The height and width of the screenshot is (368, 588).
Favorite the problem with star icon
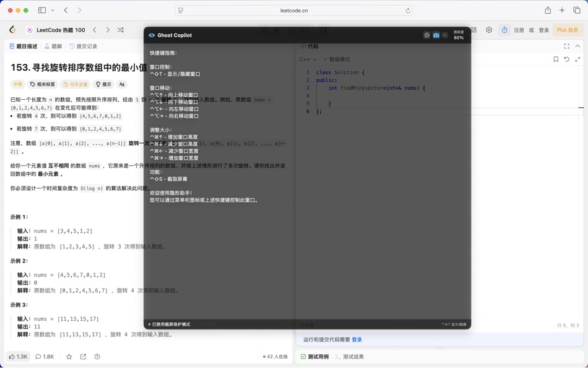pos(69,356)
